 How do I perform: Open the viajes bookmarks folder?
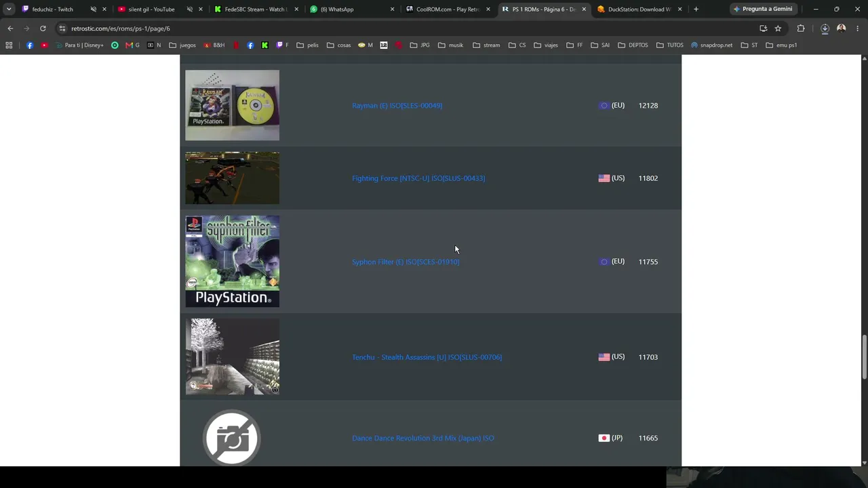click(546, 45)
